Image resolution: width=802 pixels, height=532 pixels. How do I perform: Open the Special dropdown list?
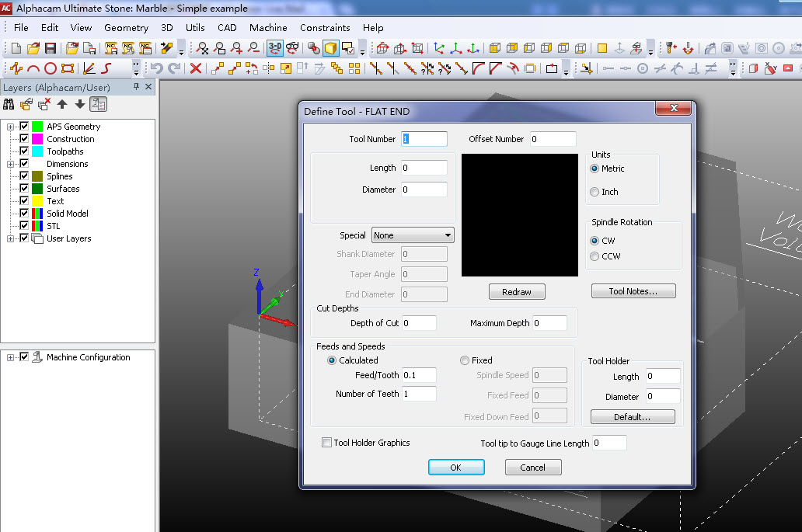pyautogui.click(x=412, y=235)
